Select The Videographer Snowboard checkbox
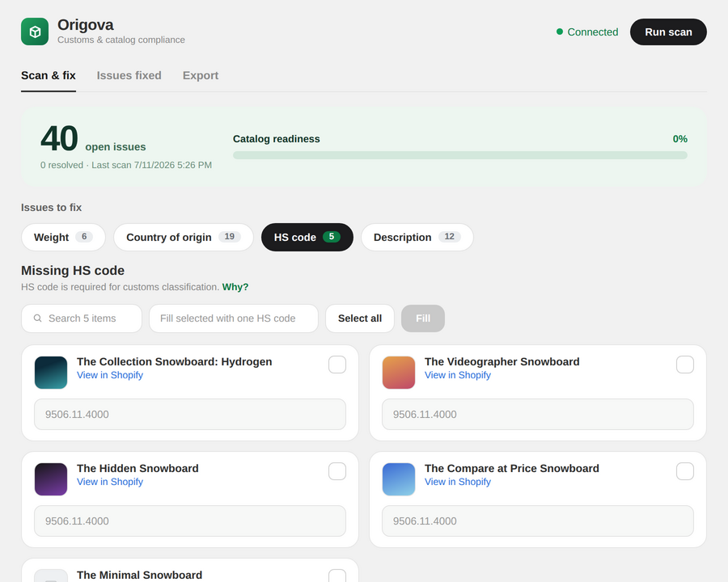The height and width of the screenshot is (582, 728). click(685, 365)
